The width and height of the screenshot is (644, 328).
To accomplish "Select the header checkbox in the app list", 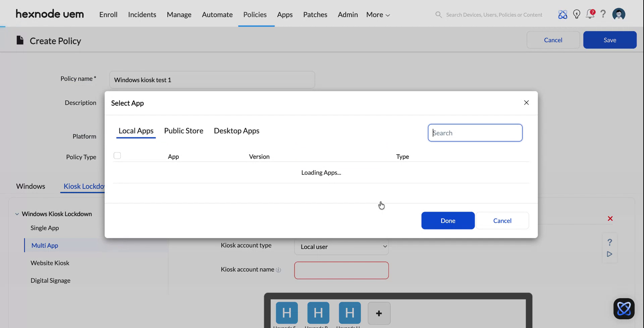I will click(x=117, y=155).
